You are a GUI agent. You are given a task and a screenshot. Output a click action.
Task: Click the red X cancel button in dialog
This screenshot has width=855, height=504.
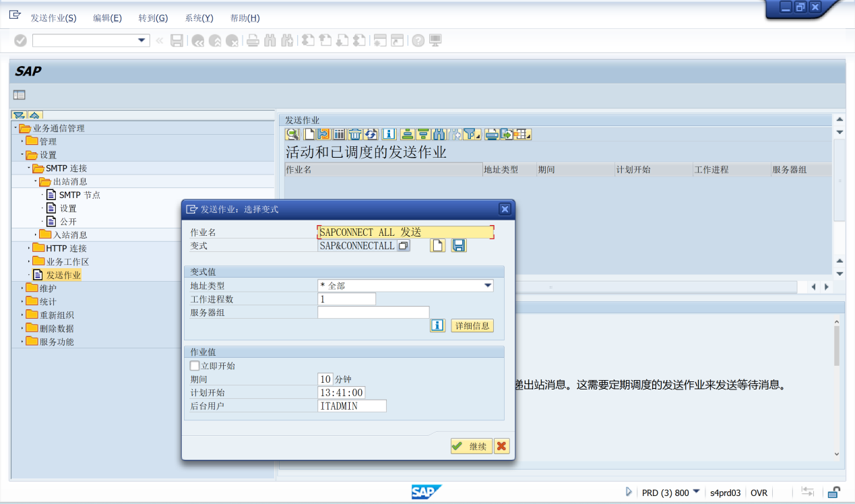(502, 446)
